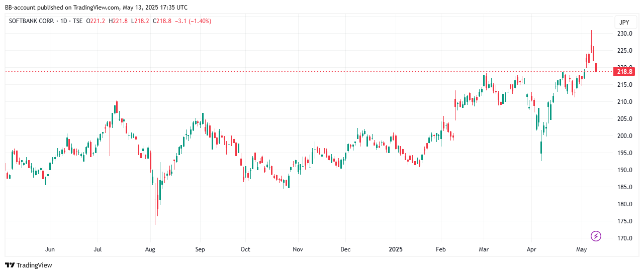Click the 200.0 price axis label

click(x=625, y=136)
